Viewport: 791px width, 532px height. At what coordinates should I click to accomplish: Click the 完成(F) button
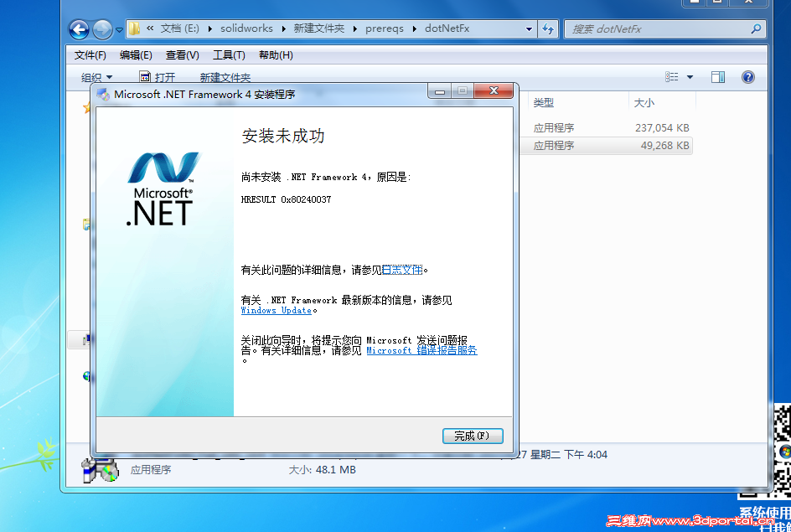click(473, 436)
